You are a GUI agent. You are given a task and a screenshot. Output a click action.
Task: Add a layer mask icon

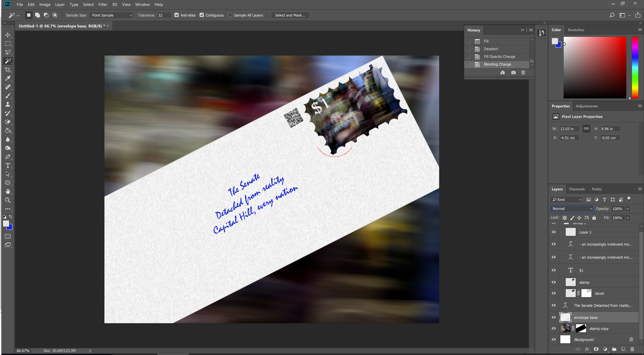[x=596, y=349]
